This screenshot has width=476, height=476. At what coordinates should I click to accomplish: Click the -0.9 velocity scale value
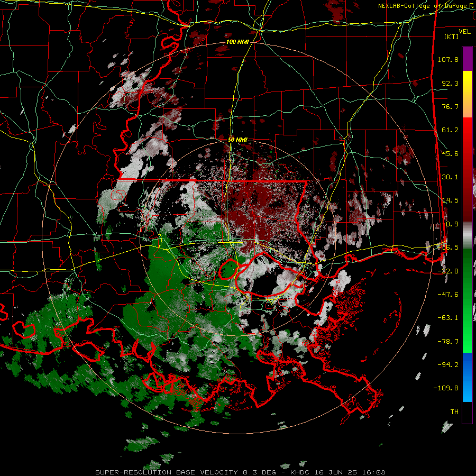point(450,224)
